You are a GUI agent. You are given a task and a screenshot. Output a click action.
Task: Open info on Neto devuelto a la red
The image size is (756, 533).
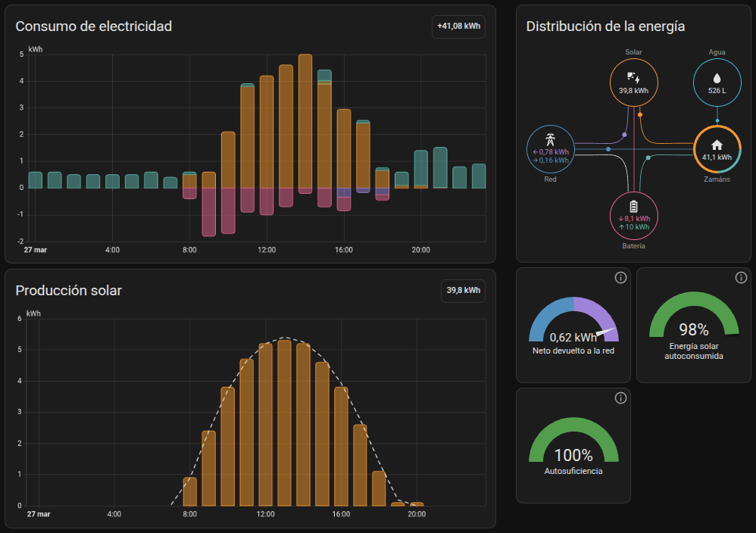[620, 278]
